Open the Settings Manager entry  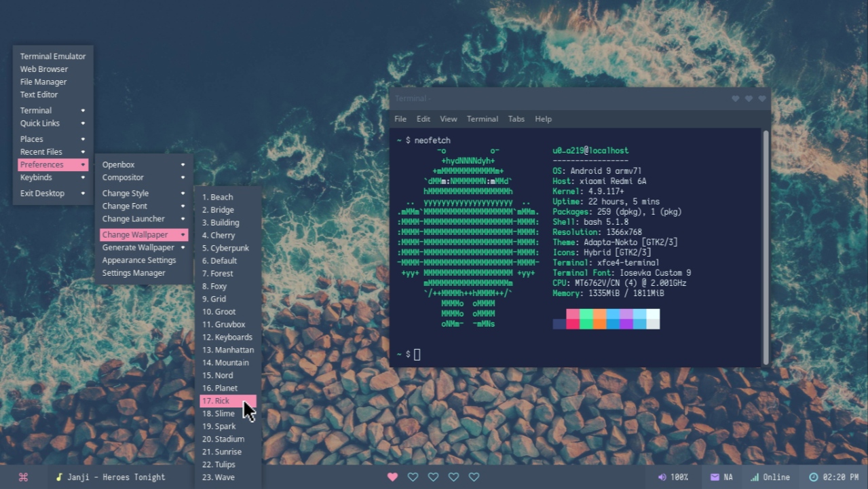click(134, 272)
